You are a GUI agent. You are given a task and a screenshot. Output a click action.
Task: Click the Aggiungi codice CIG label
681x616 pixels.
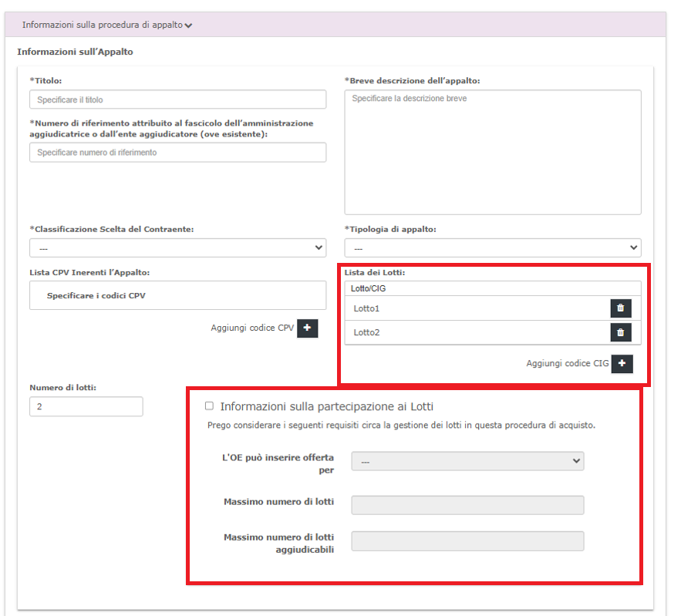[568, 364]
